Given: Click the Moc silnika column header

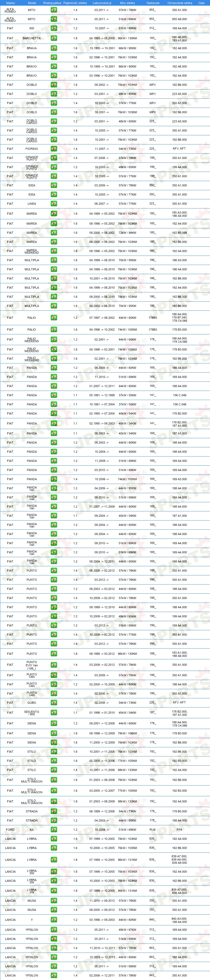Looking at the screenshot, I should (128, 3).
